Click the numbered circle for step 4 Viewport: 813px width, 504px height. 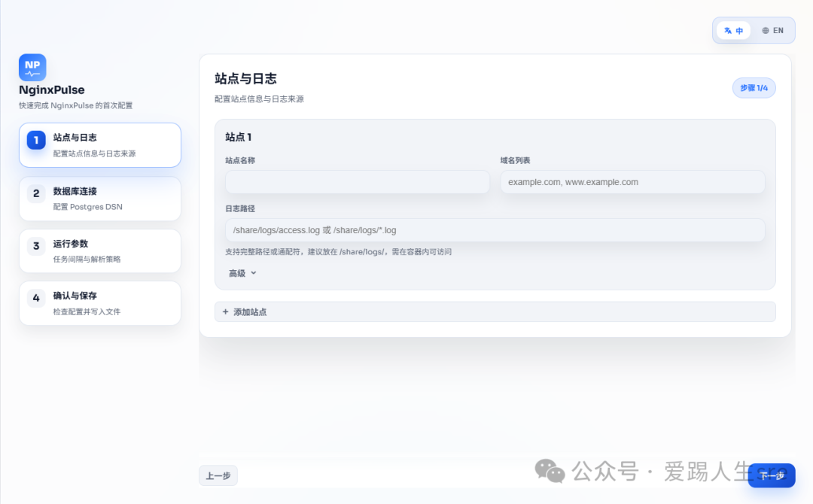click(x=36, y=298)
